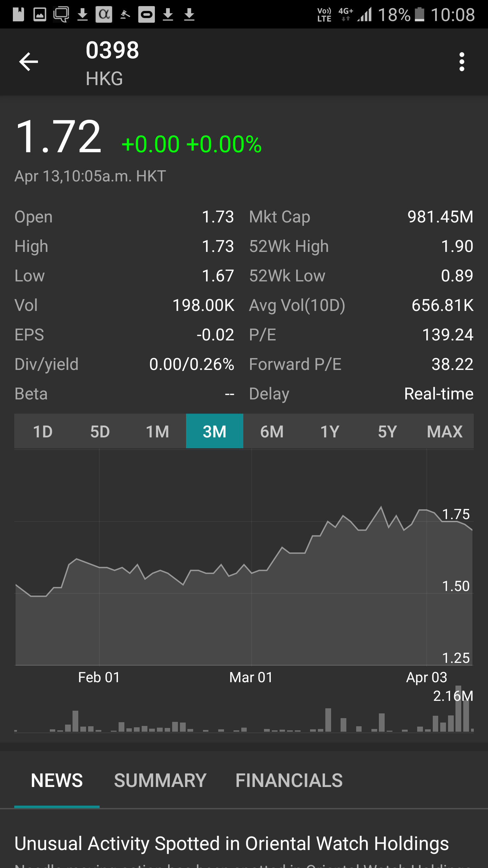This screenshot has width=488, height=868.
Task: Open the FINANCIALS tab
Action: [x=289, y=781]
